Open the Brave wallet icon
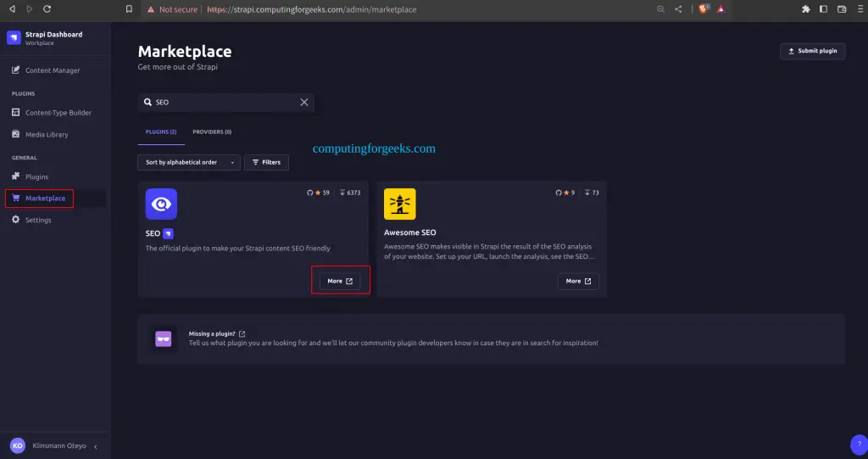This screenshot has height=459, width=868. (x=842, y=9)
